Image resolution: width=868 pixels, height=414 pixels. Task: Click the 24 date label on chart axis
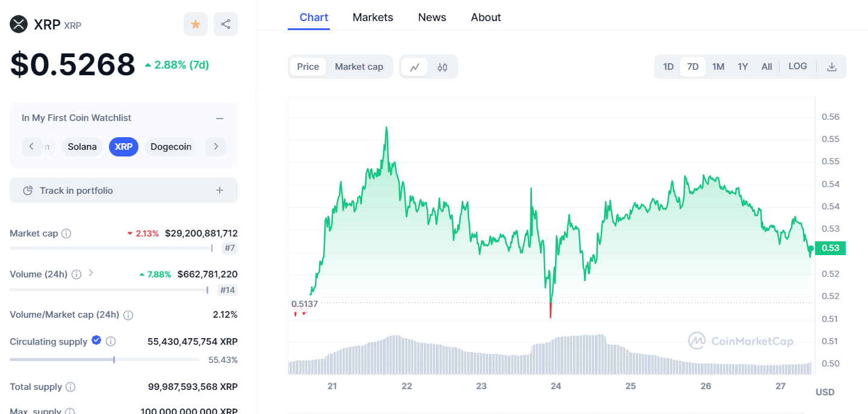pos(556,386)
